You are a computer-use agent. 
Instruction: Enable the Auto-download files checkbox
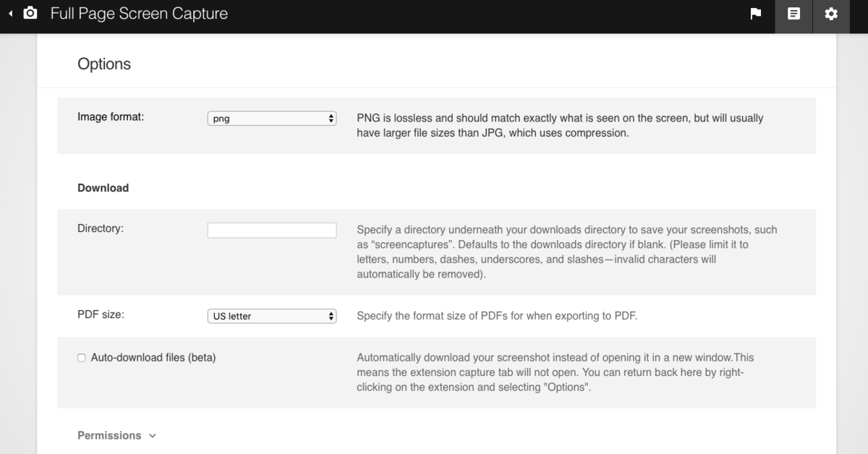[x=82, y=358]
